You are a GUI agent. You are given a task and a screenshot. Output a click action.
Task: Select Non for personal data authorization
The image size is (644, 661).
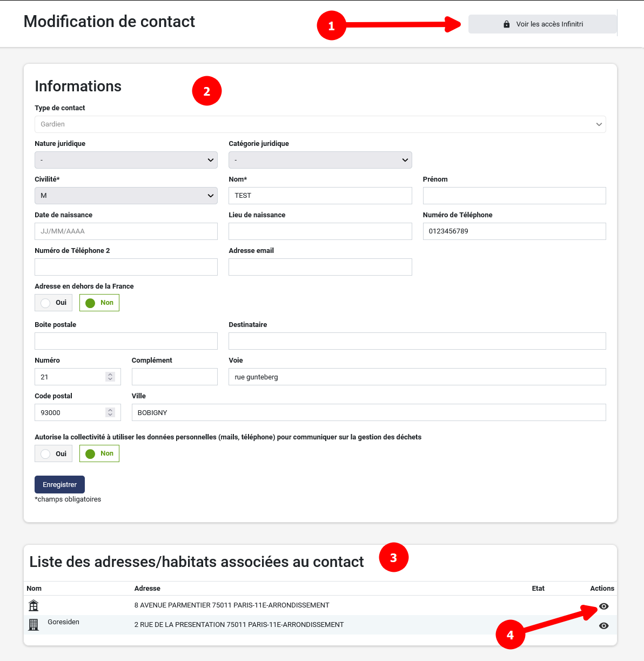click(x=99, y=453)
